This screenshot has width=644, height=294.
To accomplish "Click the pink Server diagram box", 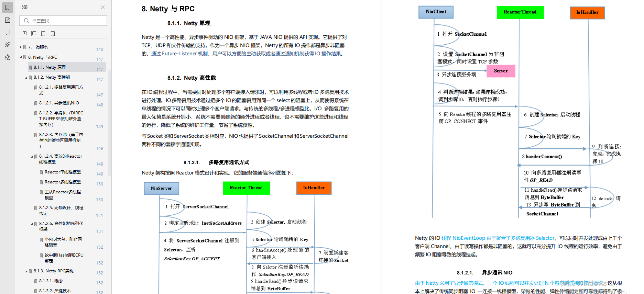I will point(501,71).
